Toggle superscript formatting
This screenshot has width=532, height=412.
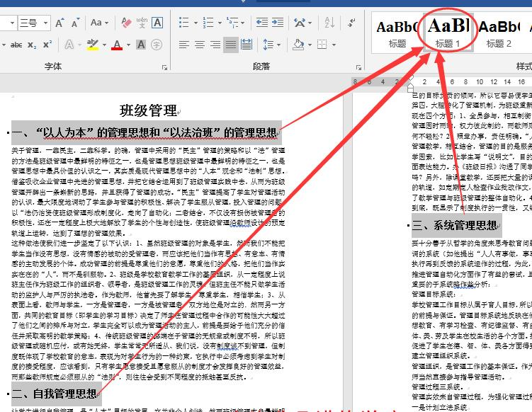[47, 45]
